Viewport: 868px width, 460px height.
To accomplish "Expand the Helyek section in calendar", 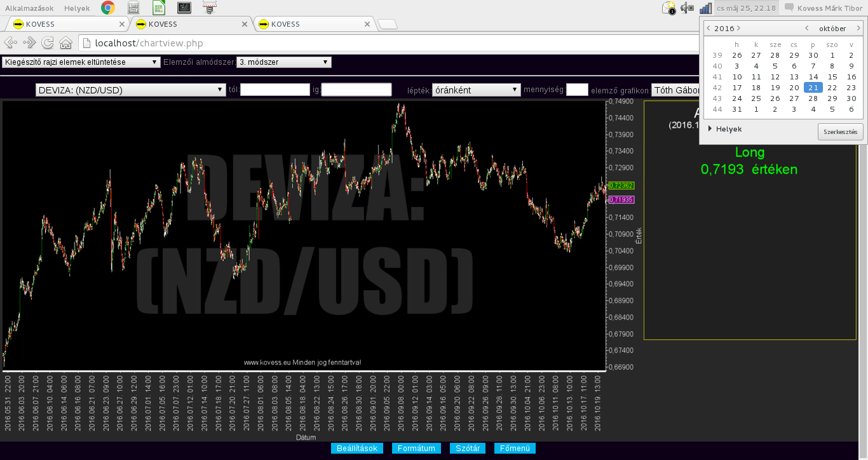I will point(710,129).
